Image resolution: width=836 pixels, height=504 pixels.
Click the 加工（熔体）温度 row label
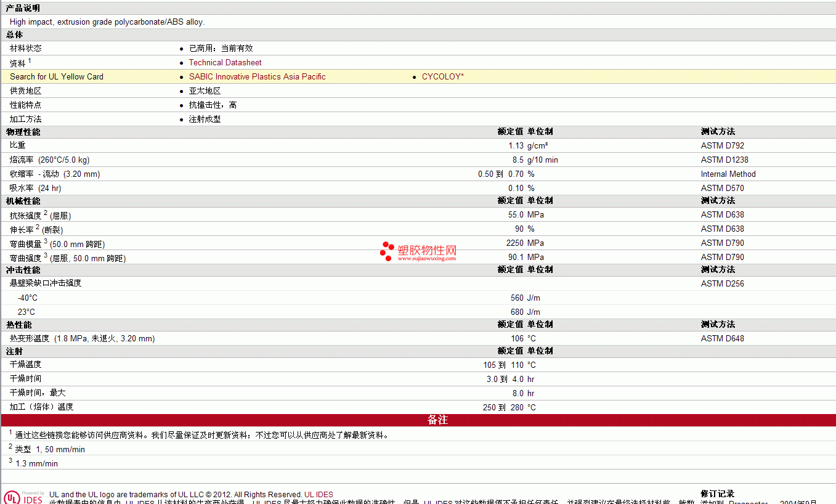[x=42, y=407]
